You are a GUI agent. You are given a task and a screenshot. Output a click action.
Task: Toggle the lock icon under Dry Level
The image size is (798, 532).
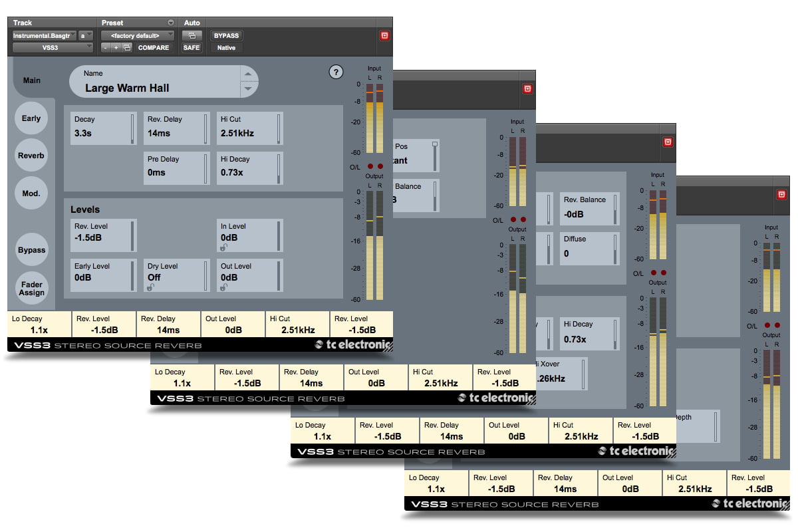point(152,287)
